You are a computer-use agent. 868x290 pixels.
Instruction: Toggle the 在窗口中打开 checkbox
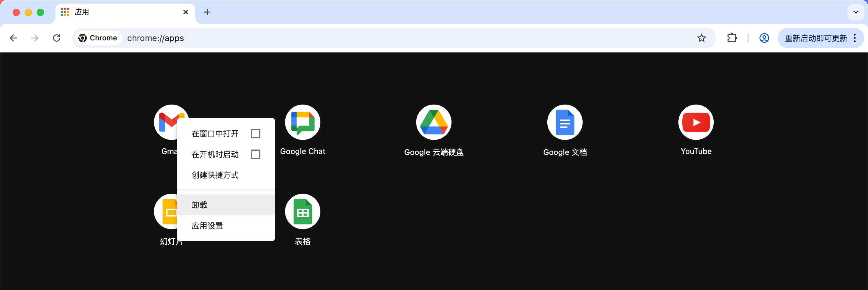click(x=255, y=134)
